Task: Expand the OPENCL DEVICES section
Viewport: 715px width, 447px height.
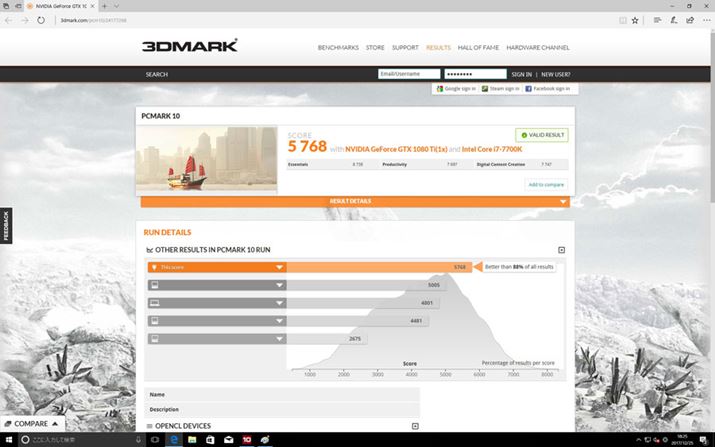Action: pos(415,426)
